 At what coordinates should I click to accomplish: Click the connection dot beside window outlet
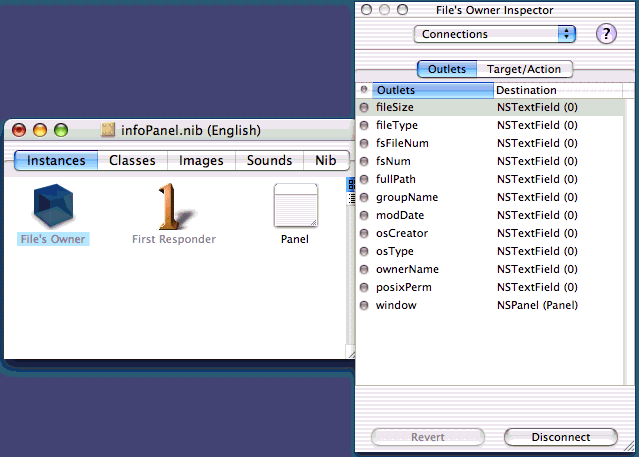click(364, 305)
